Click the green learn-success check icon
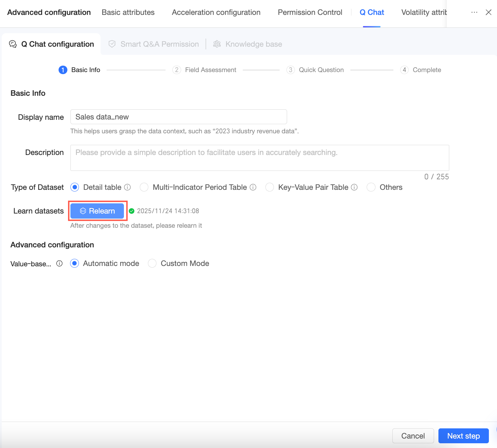The height and width of the screenshot is (448, 497). 132,211
